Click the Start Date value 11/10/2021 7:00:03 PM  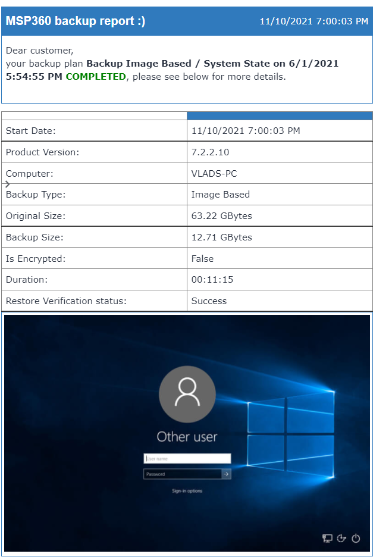pyautogui.click(x=246, y=131)
